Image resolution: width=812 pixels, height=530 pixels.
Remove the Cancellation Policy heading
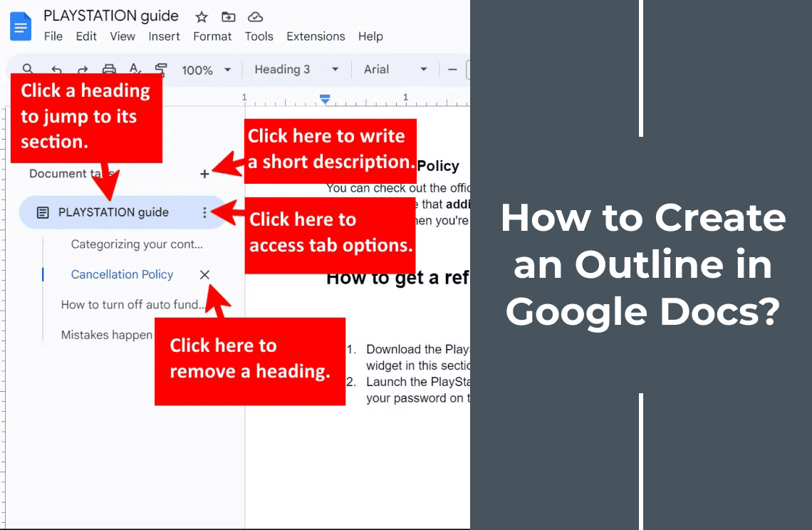click(204, 274)
